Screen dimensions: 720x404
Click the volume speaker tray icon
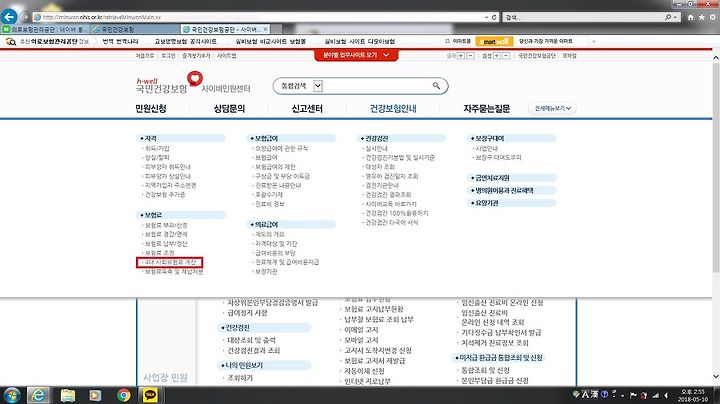point(666,395)
